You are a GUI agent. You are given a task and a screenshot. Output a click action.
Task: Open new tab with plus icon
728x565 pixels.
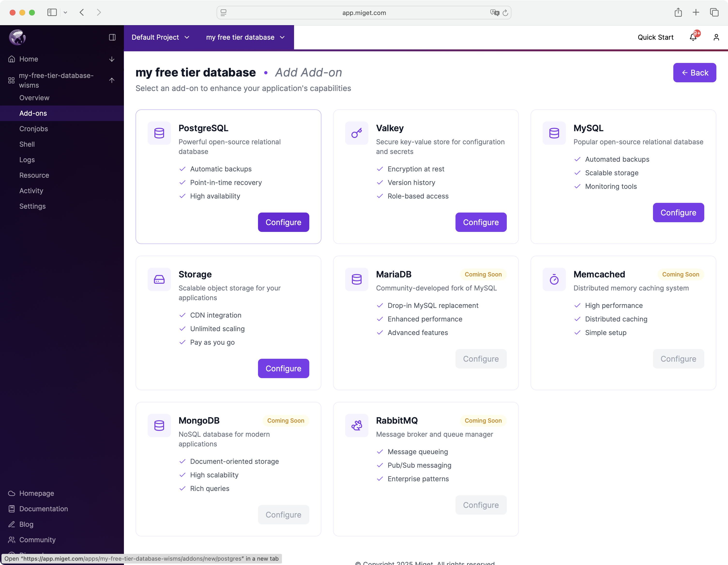pos(696,13)
